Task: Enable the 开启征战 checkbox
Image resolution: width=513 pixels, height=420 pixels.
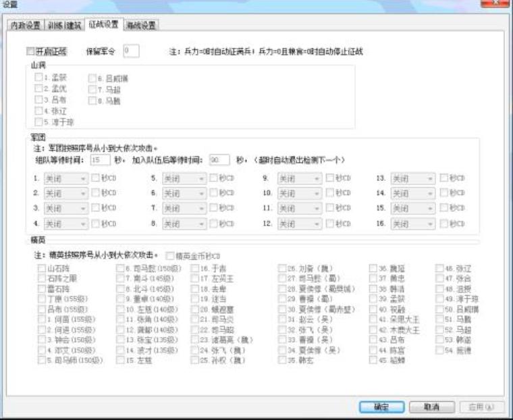Action: 30,51
